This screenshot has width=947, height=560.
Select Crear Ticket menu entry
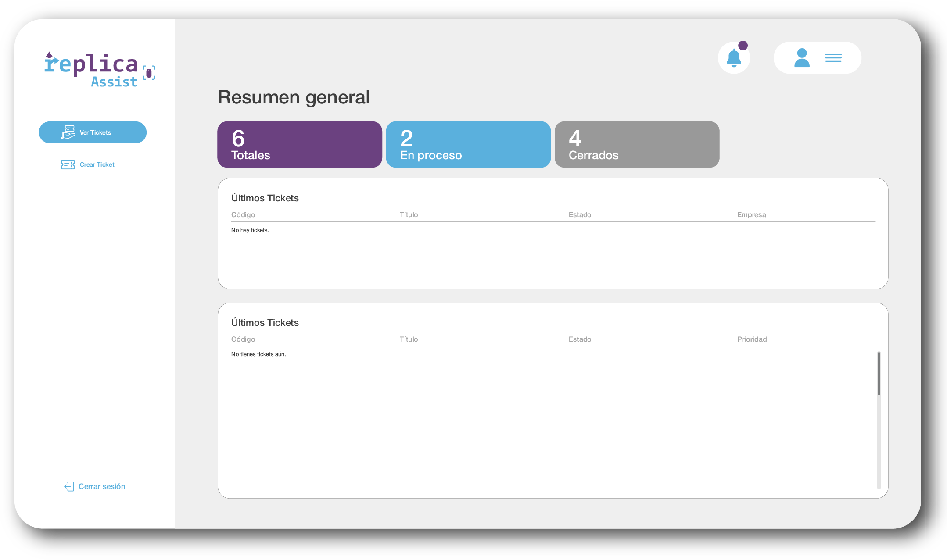coord(88,164)
